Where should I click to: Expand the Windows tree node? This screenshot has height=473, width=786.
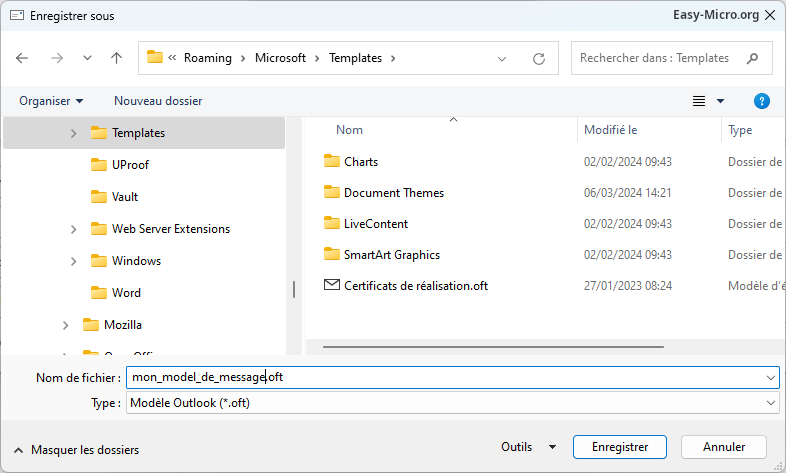(x=74, y=262)
